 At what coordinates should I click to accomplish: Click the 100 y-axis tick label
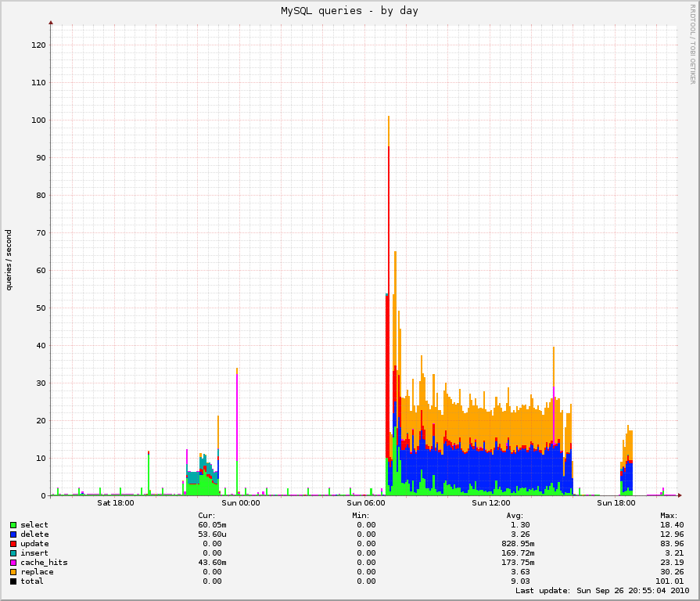pyautogui.click(x=38, y=120)
